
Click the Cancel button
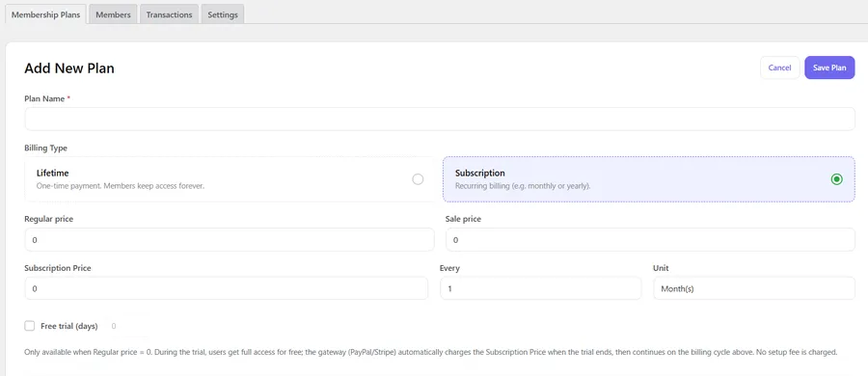(x=779, y=67)
